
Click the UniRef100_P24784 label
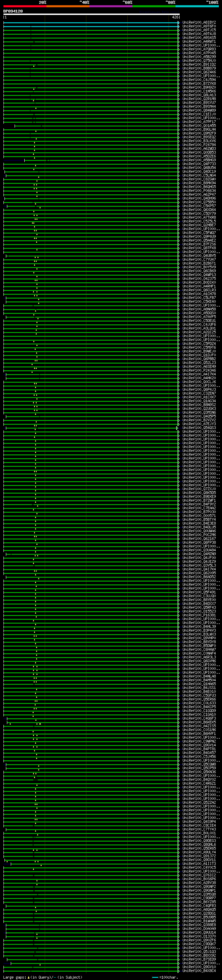199,145
